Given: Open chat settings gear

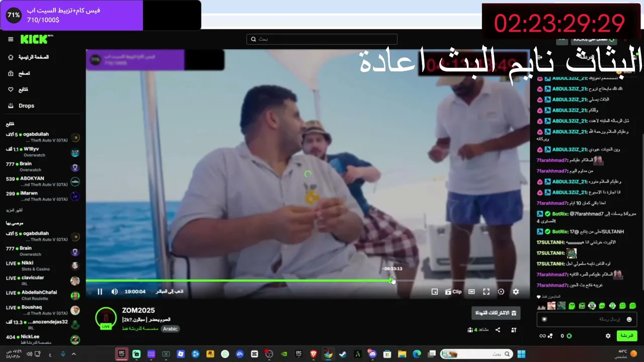Looking at the screenshot, I should [x=608, y=336].
